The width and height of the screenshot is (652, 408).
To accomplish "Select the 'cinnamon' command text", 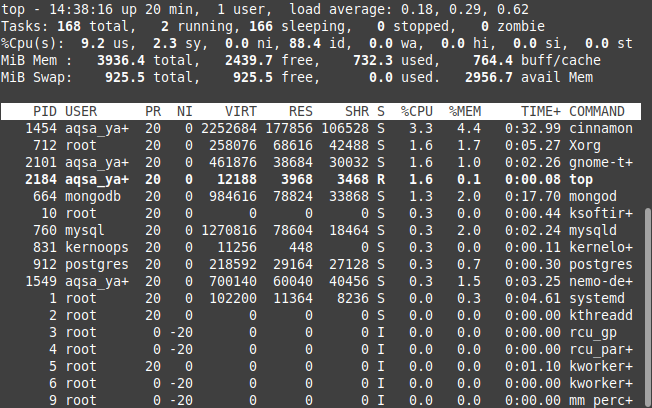I will point(601,129).
